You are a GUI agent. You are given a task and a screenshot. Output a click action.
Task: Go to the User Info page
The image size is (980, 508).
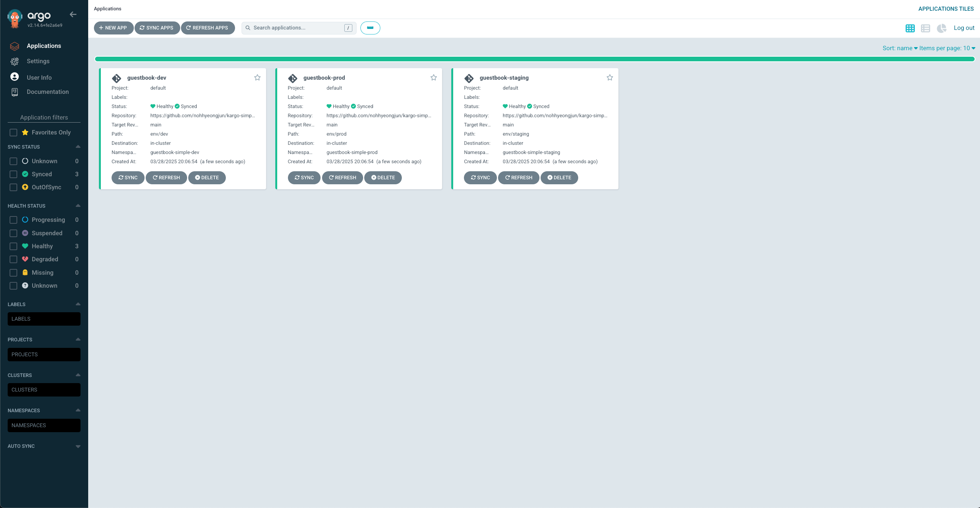39,77
